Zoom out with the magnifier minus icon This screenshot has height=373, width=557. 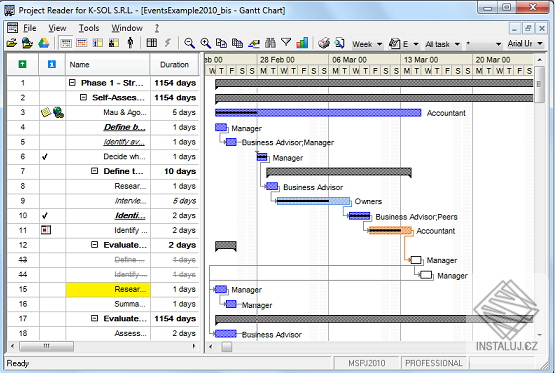point(189,43)
